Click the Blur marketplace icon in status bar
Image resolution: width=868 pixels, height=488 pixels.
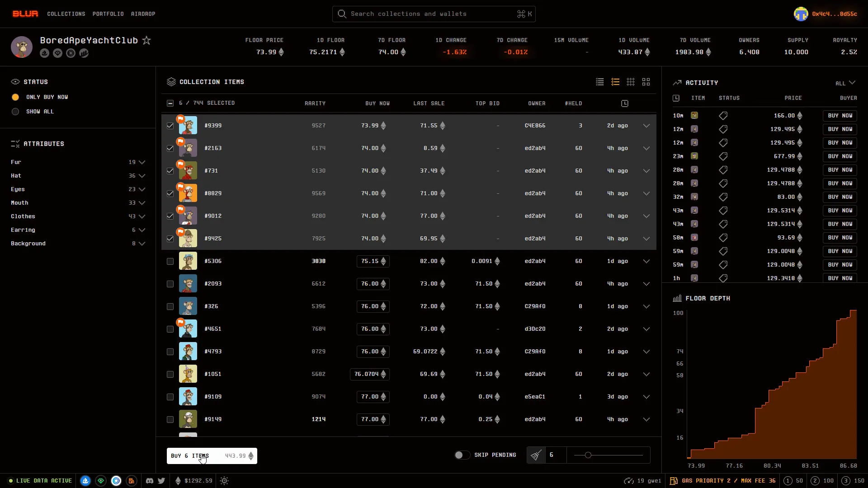(132, 481)
